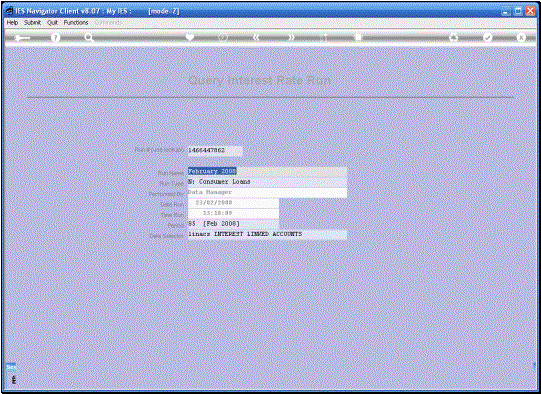Click the Performed By field Data Manager

tap(267, 192)
